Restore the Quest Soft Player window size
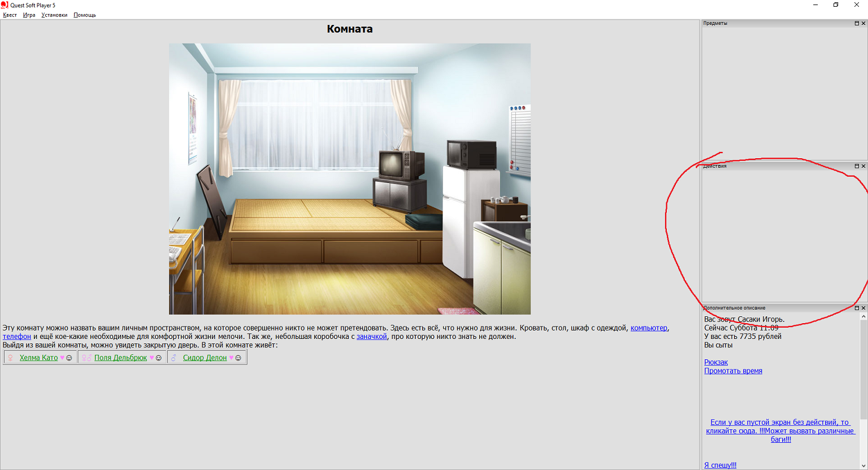868x470 pixels. tap(836, 5)
